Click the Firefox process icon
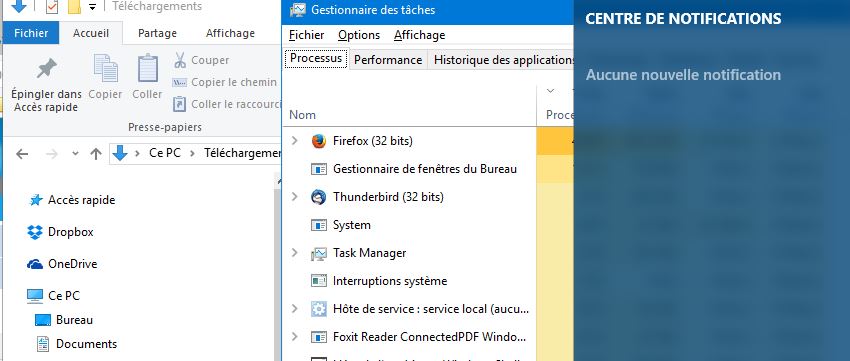 coord(319,141)
